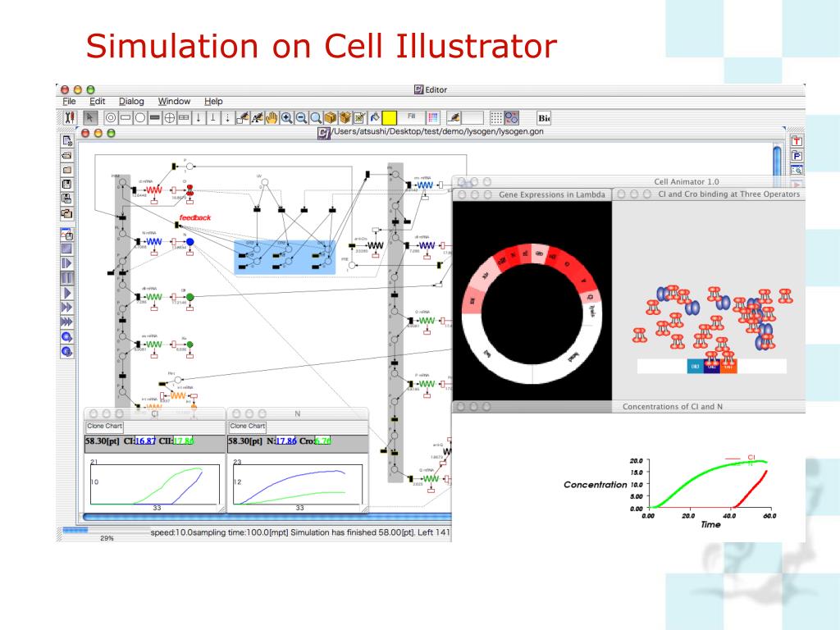Viewport: 840px width, 630px height.
Task: Select the arrow pointer tool
Action: (x=90, y=117)
